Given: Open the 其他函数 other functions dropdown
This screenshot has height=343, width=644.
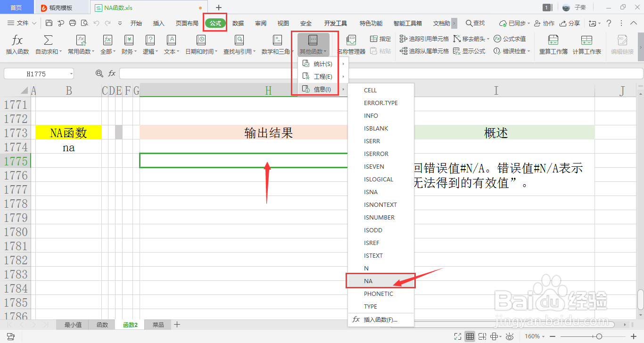Looking at the screenshot, I should coord(313,44).
